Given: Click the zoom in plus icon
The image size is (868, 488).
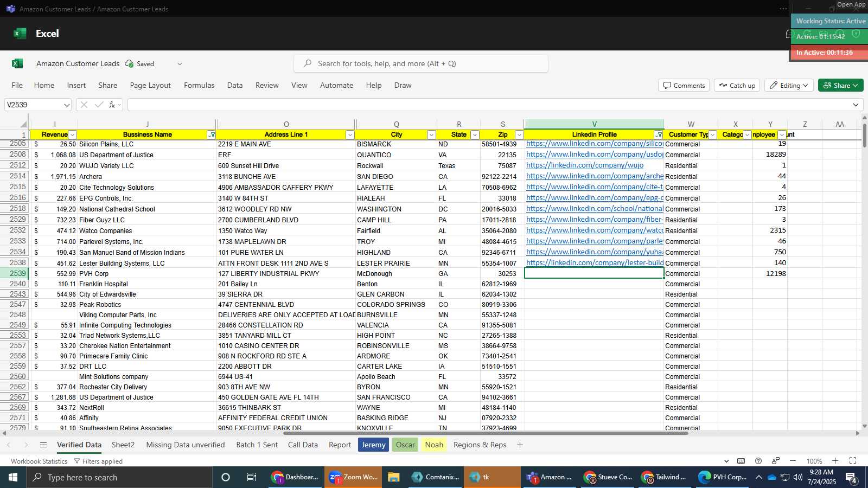Looking at the screenshot, I should 835,461.
